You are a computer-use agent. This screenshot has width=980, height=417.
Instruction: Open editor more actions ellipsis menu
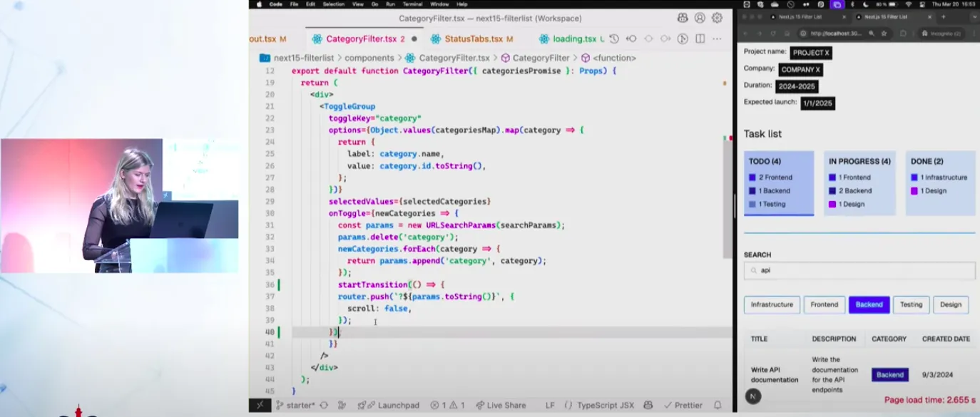tap(717, 38)
